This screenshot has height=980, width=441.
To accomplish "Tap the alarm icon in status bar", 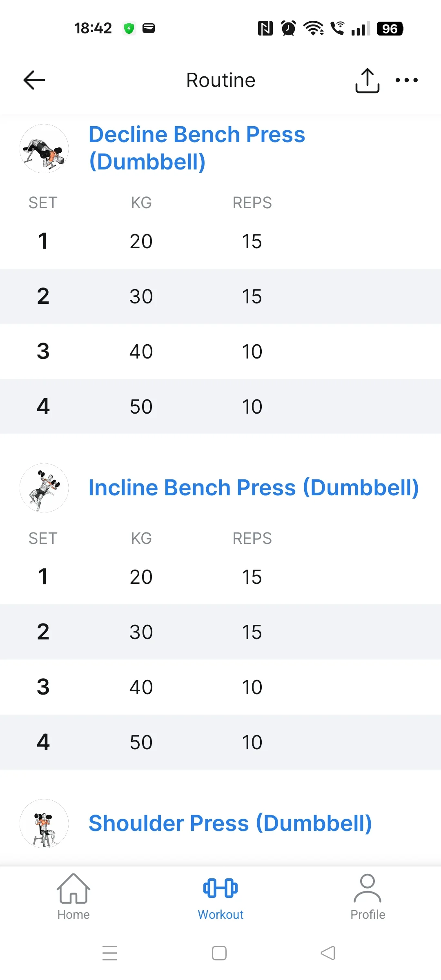I will (289, 28).
